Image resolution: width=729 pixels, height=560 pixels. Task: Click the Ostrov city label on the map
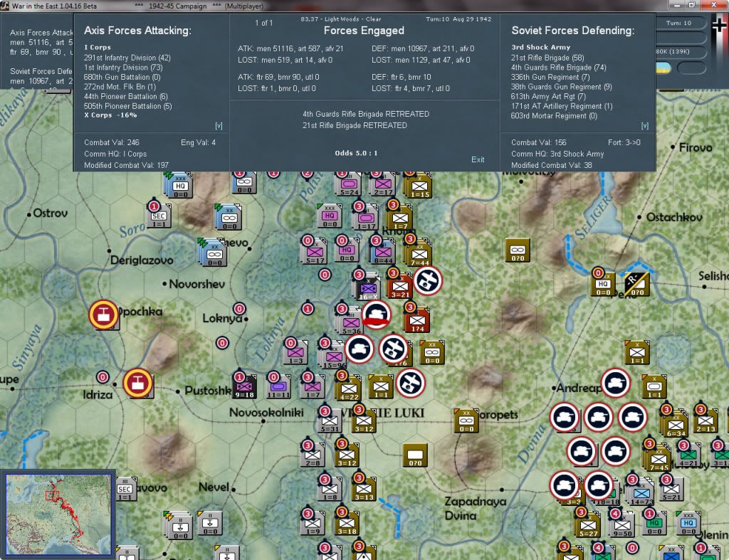pos(51,213)
